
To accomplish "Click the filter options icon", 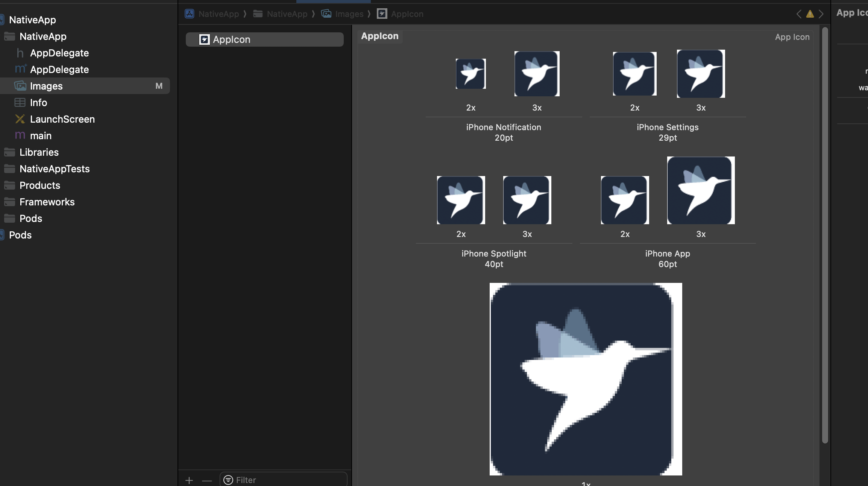I will [x=228, y=480].
